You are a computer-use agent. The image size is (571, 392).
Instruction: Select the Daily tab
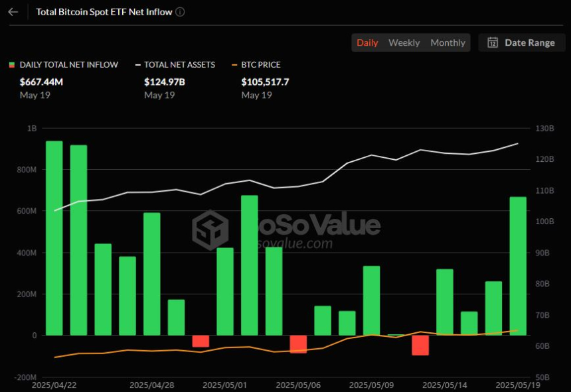click(x=367, y=42)
